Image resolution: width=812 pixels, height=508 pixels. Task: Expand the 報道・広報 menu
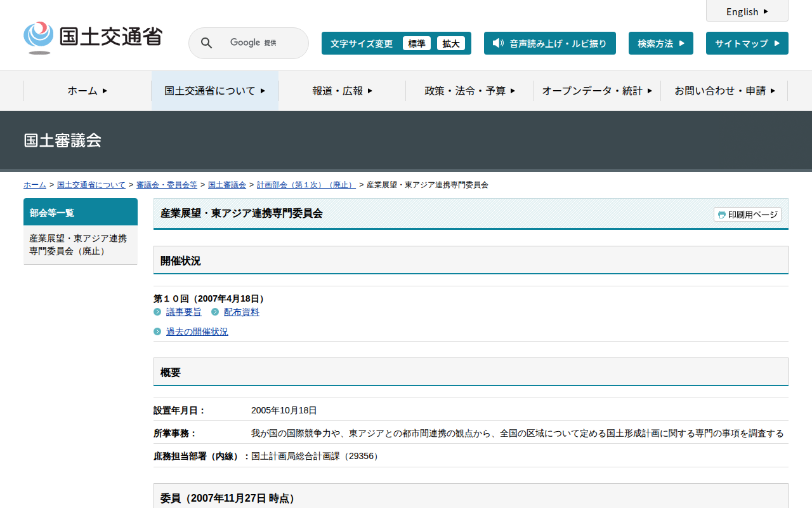click(x=342, y=91)
